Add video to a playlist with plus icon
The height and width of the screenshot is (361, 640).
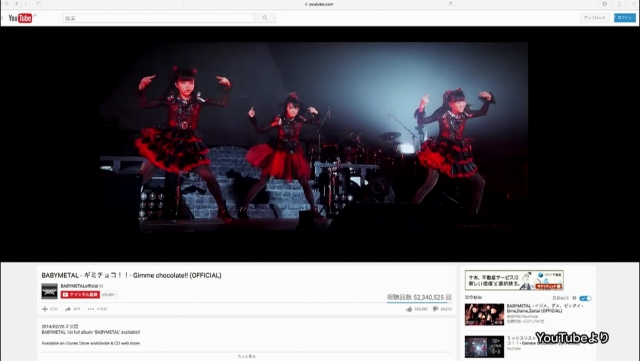coord(45,309)
